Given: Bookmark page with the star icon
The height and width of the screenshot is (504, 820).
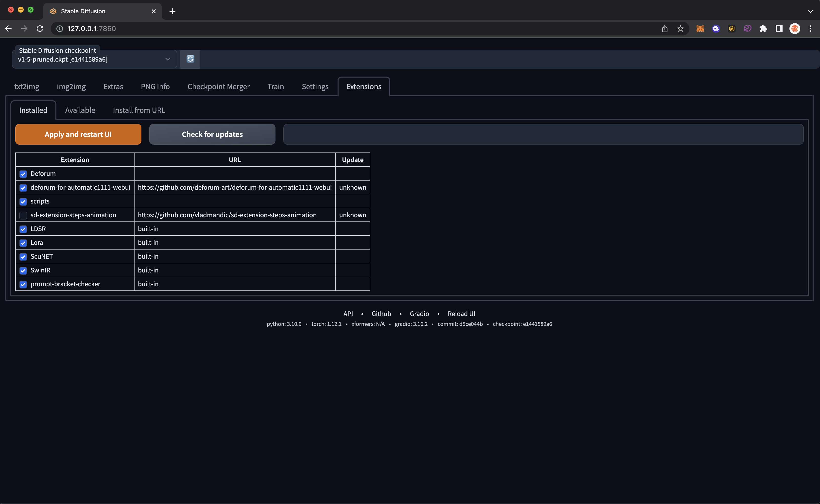Looking at the screenshot, I should 680,29.
